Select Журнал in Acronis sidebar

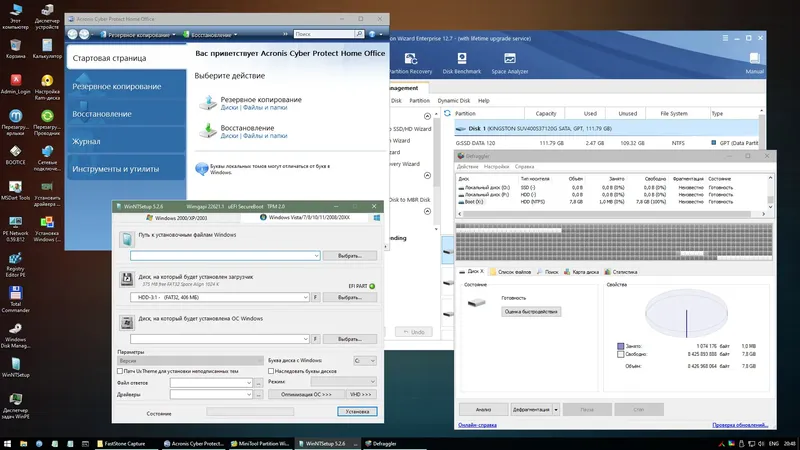126,141
